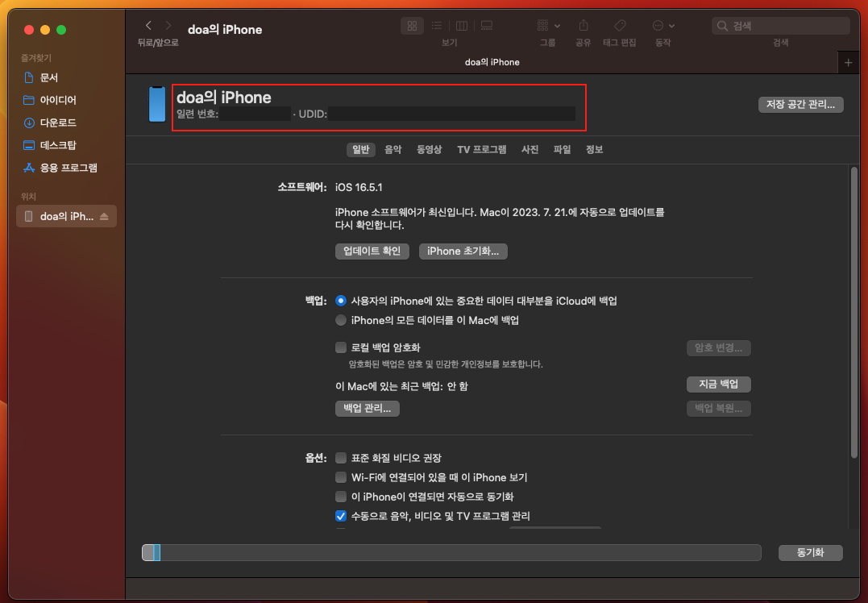
Task: Eject doa의 iPhone with eject icon
Action: pos(104,217)
